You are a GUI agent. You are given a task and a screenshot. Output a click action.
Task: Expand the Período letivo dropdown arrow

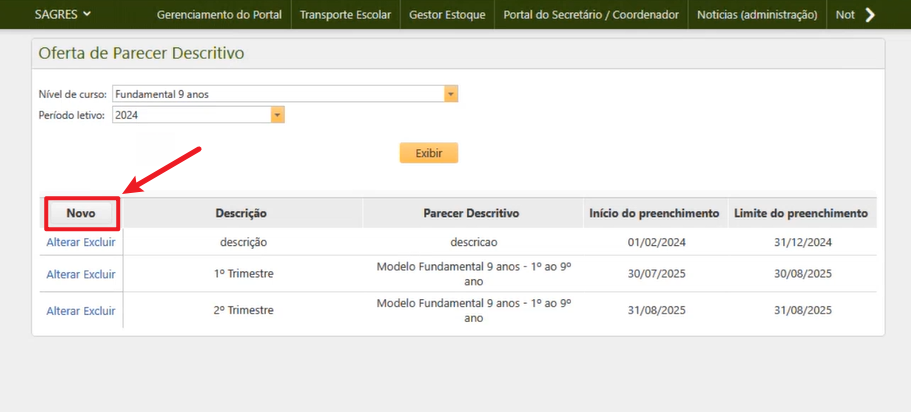pyautogui.click(x=278, y=115)
